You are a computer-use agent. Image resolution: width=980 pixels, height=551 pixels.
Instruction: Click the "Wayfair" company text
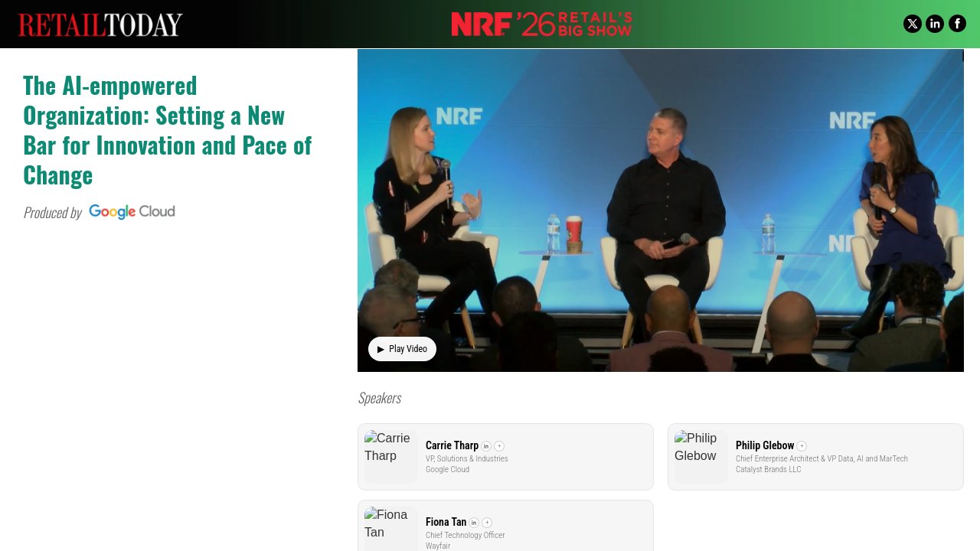click(x=438, y=546)
